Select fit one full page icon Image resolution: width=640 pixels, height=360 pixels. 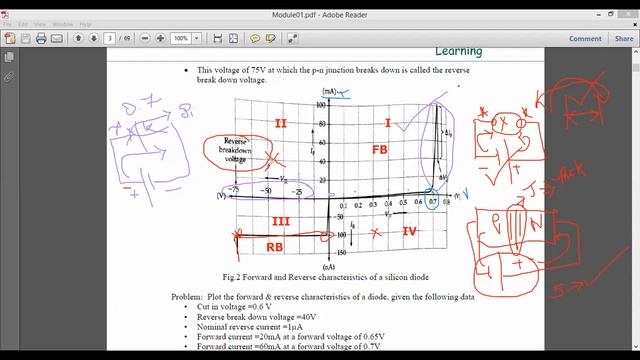(233, 38)
